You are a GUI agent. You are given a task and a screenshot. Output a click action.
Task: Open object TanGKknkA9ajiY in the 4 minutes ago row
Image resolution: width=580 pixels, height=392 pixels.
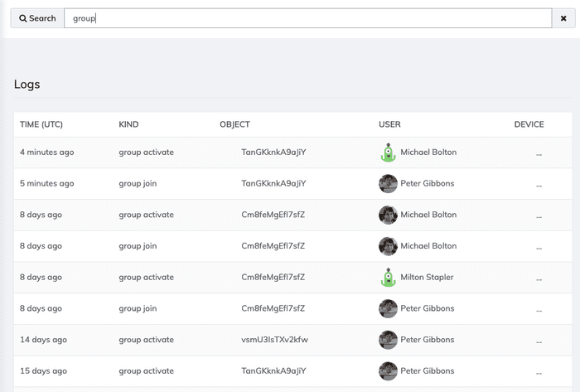273,152
